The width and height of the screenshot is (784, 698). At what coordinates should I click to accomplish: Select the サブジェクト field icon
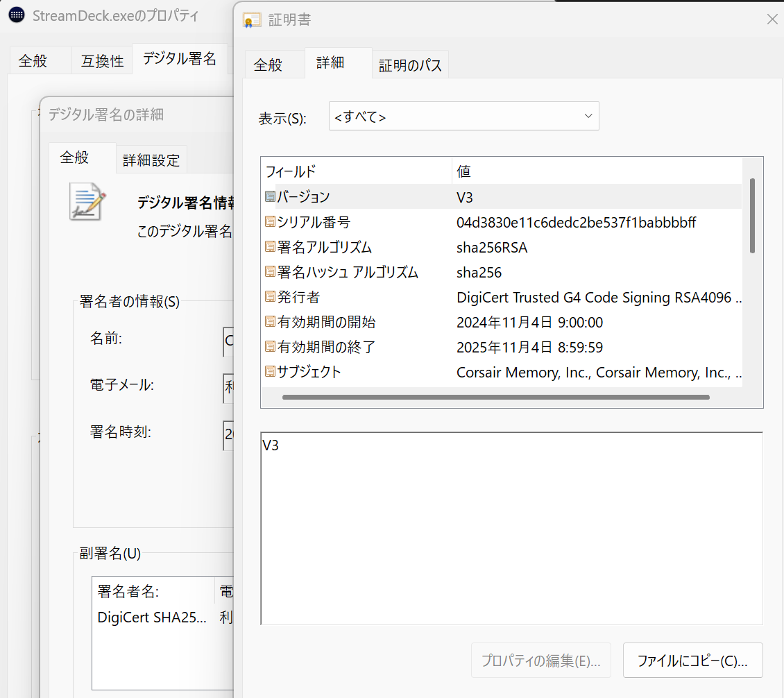point(270,371)
